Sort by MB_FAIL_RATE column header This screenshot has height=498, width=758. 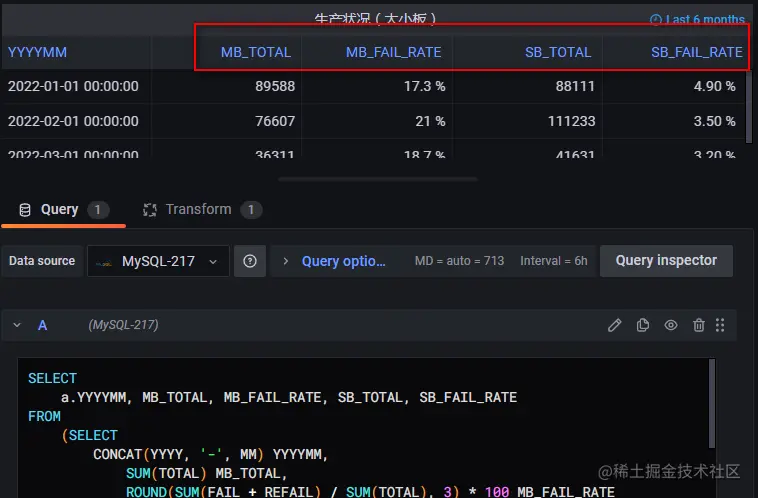point(394,52)
